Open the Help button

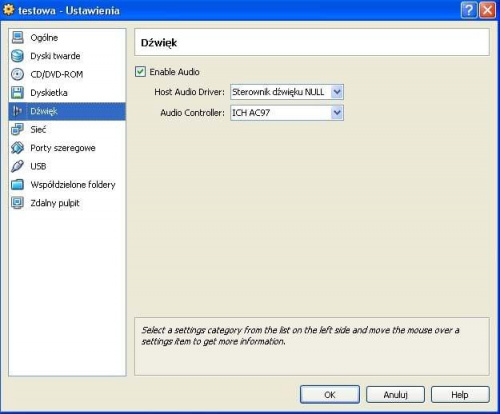point(460,395)
